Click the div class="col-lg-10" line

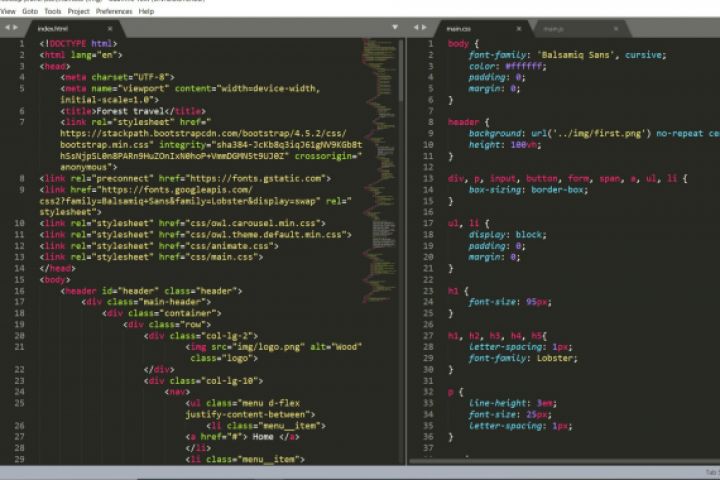pos(203,381)
